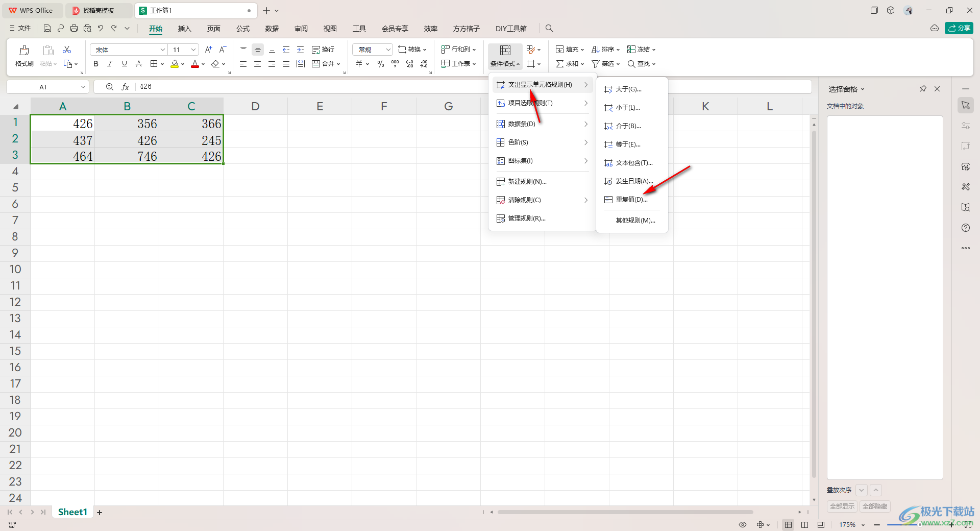Click the Format Painter (格式刷) icon
The width and height of the screenshot is (980, 531).
click(x=24, y=50)
